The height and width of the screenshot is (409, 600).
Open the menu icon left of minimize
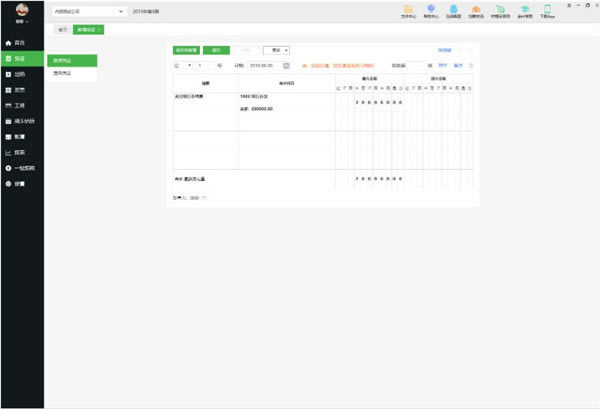coord(569,5)
